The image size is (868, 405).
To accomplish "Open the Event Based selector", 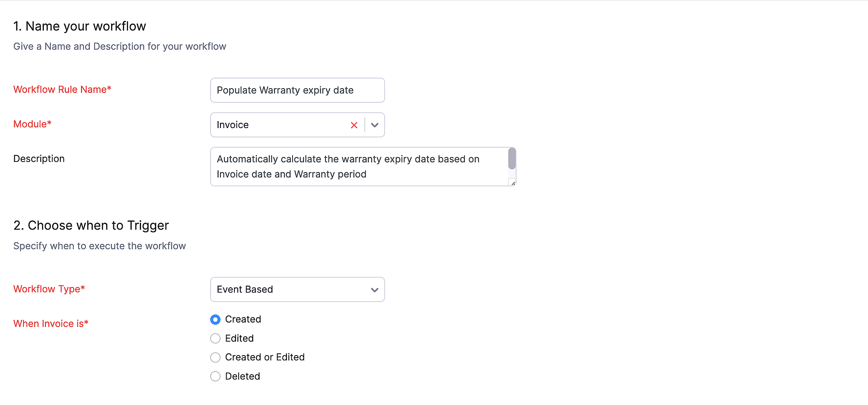I will [x=297, y=290].
